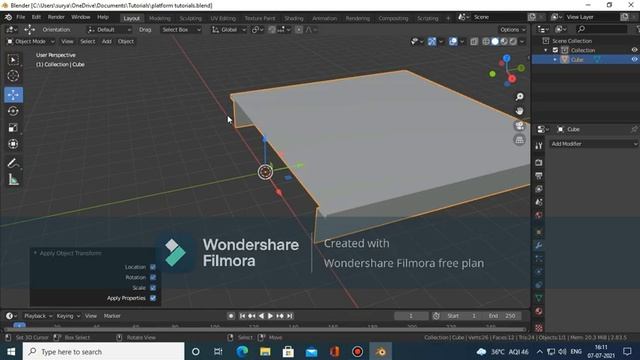Open the Object menu in viewport header
The image size is (640, 360).
point(126,42)
